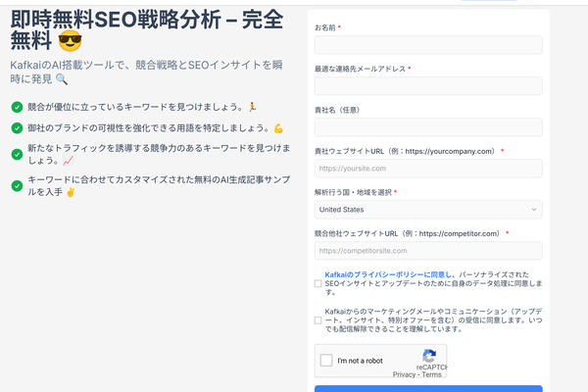Click the chart emoji after しょう。
Image resolution: width=588 pixels, height=392 pixels.
pos(69,161)
